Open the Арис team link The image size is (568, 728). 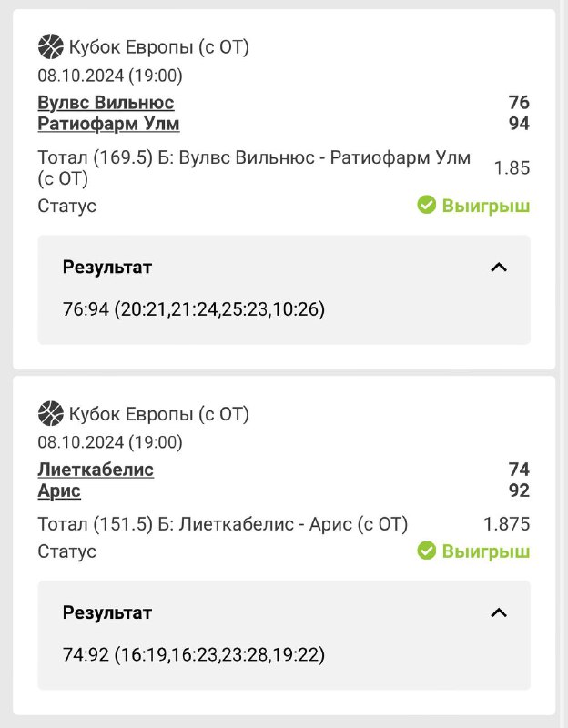coord(59,491)
